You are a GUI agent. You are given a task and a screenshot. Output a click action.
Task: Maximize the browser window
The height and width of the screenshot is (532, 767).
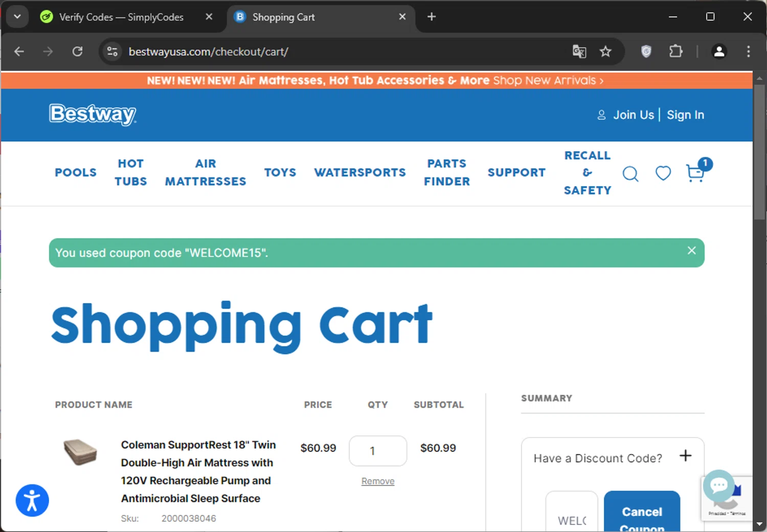[710, 17]
